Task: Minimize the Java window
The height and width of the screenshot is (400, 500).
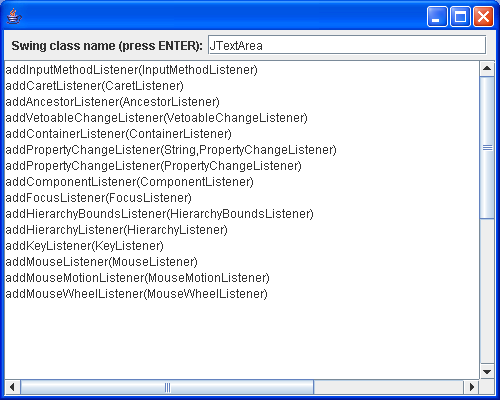Action: (x=437, y=16)
